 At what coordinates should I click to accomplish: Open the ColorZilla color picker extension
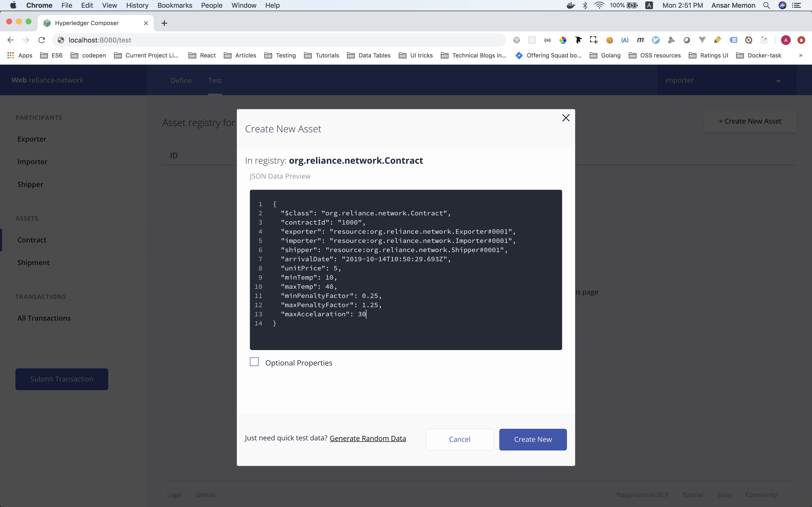pos(563,40)
